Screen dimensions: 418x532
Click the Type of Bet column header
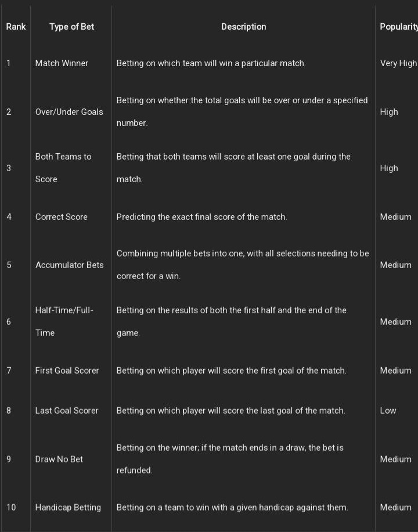pyautogui.click(x=71, y=27)
